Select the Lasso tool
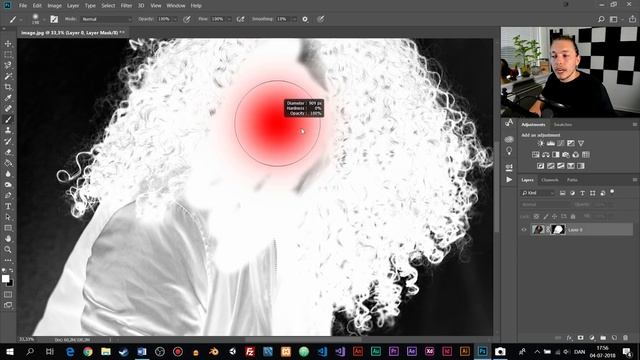 click(8, 65)
